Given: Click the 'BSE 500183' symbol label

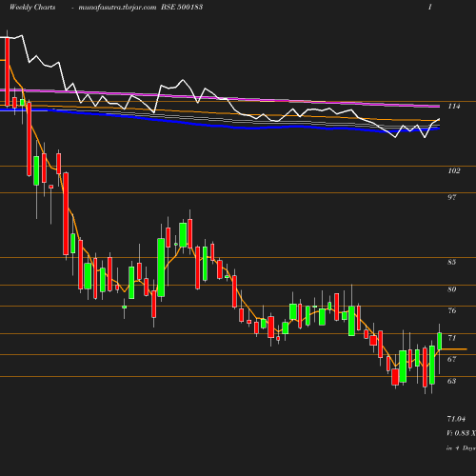Looking at the screenshot, I should pos(182,7).
